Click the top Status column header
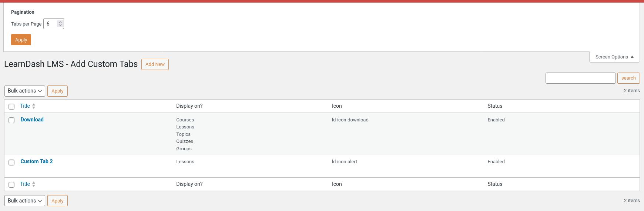 pyautogui.click(x=495, y=106)
